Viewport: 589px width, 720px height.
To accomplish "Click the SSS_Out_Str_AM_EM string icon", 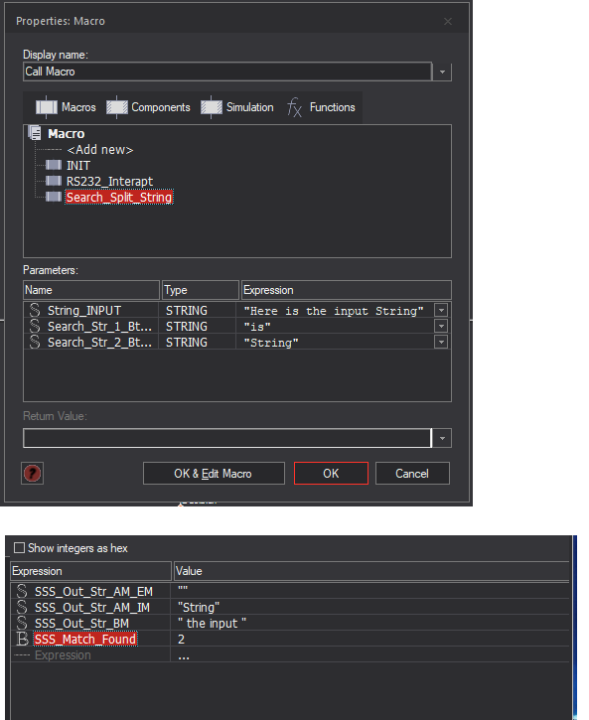I will click(22, 591).
